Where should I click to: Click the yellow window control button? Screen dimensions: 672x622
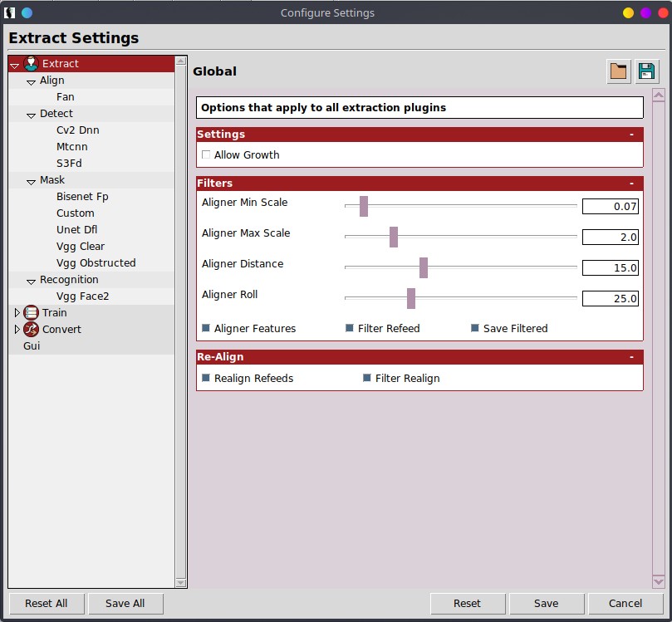pos(629,12)
